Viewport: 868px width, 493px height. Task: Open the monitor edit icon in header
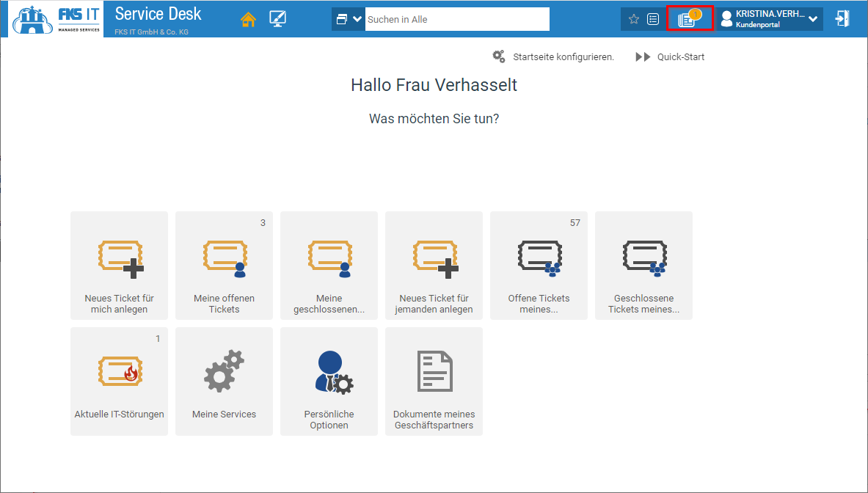click(278, 20)
